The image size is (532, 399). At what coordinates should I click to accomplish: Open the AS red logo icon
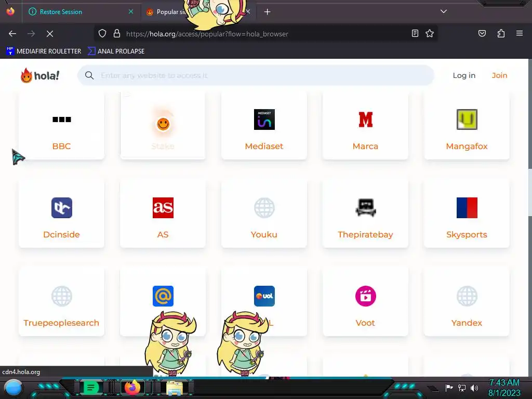(x=163, y=208)
